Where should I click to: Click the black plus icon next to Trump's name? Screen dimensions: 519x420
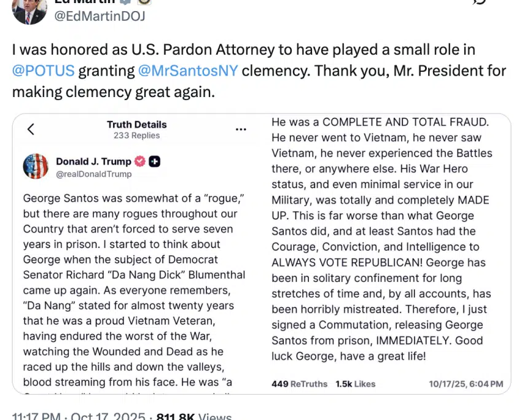155,161
